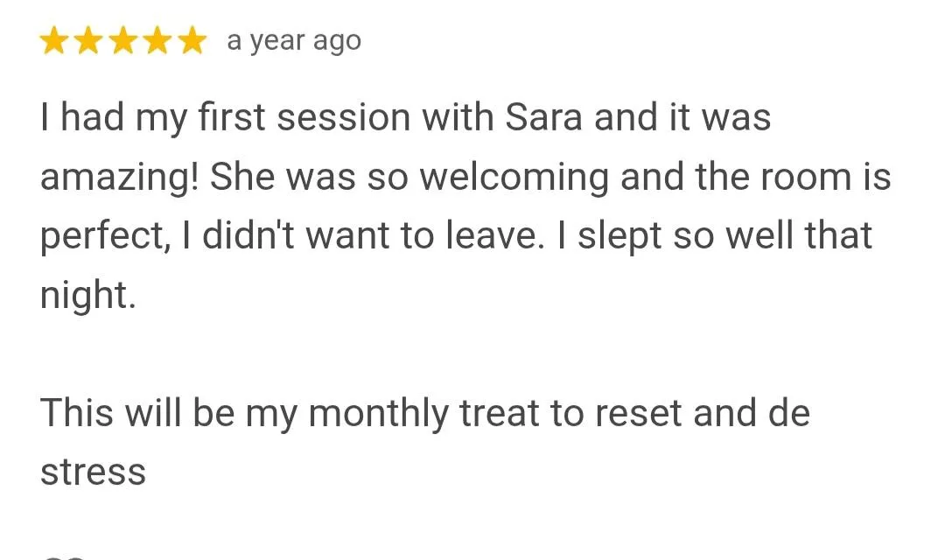
Task: Click the 'a year ago' review timestamp
Action: (294, 42)
